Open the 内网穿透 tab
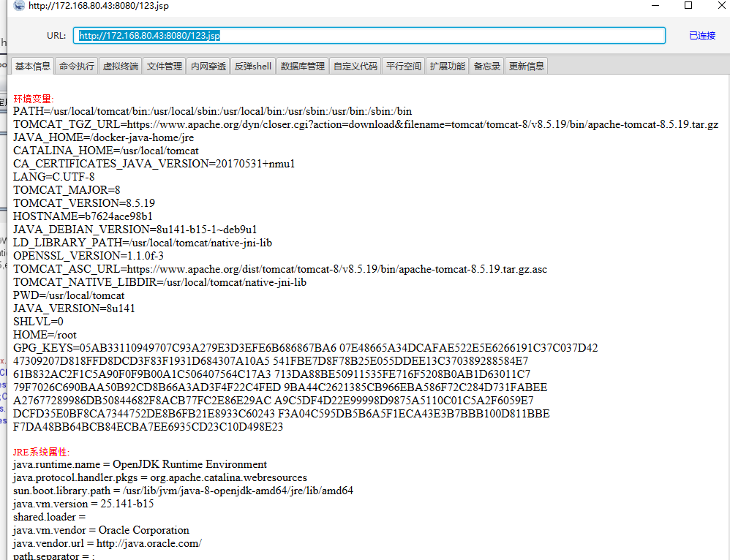Image resolution: width=730 pixels, height=560 pixels. (x=208, y=66)
